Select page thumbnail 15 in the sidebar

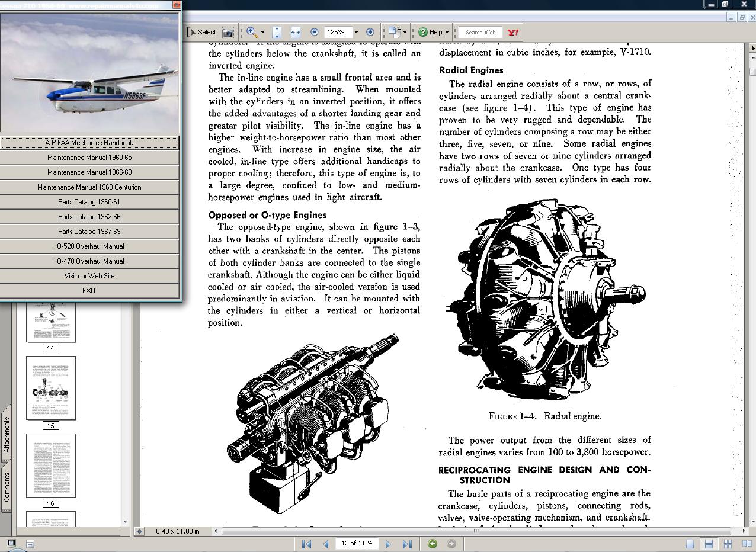(50, 388)
